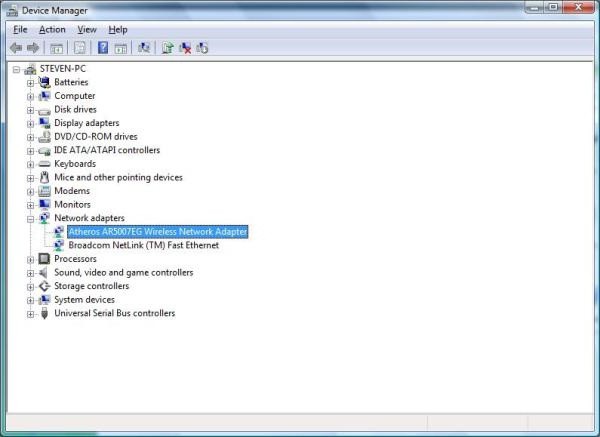
Task: Click the Back arrow toolbar icon
Action: tap(15, 47)
